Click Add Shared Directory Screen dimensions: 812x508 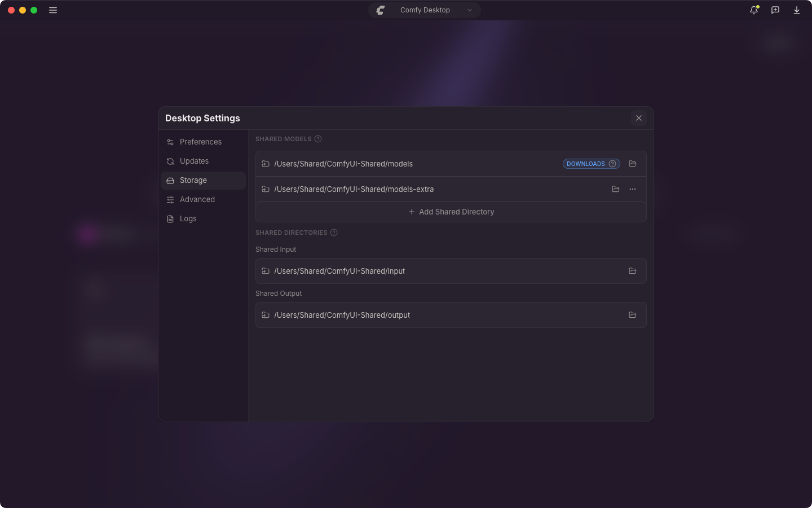451,212
